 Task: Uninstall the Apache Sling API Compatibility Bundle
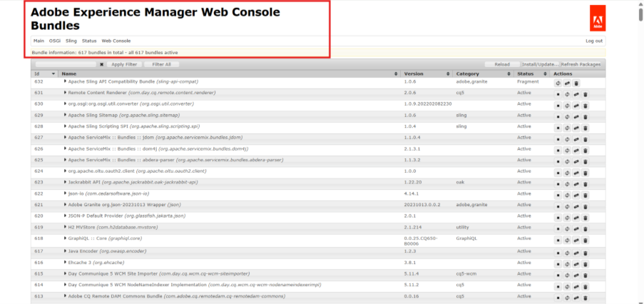pyautogui.click(x=577, y=83)
